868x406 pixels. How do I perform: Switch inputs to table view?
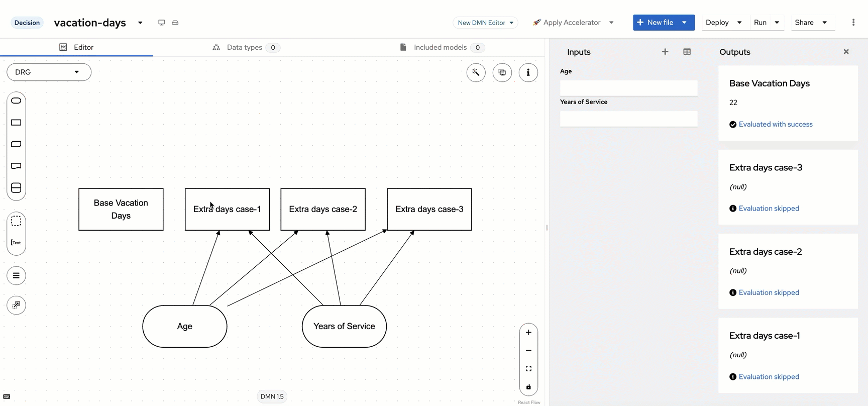click(x=687, y=52)
